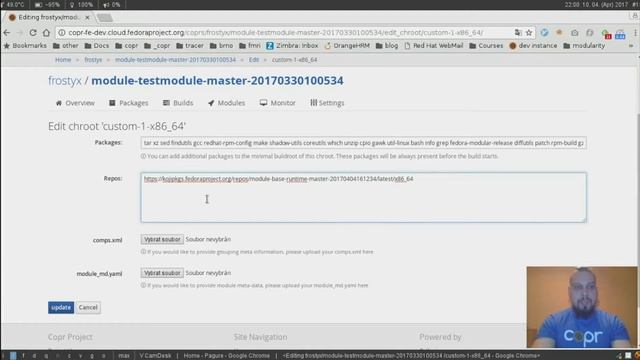Open the 'blog' bookmarks folder
Screen dimensions: 640x360
387,46
